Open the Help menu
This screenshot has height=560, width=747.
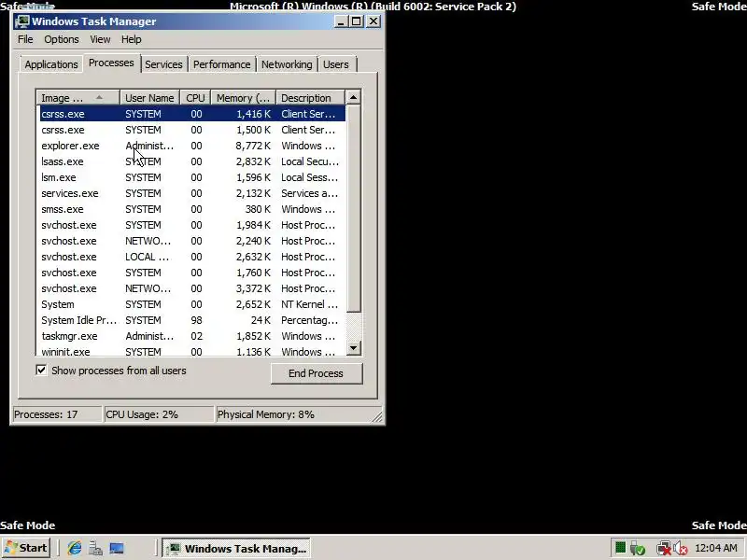click(131, 39)
